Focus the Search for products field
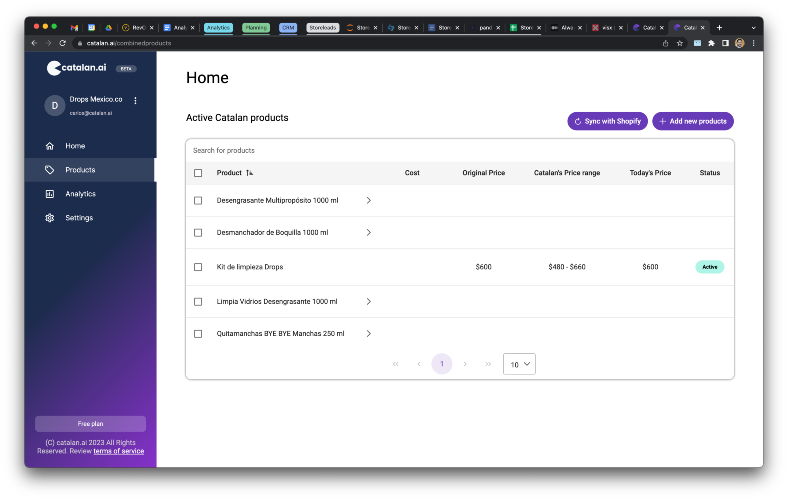The image size is (788, 500). pos(459,150)
